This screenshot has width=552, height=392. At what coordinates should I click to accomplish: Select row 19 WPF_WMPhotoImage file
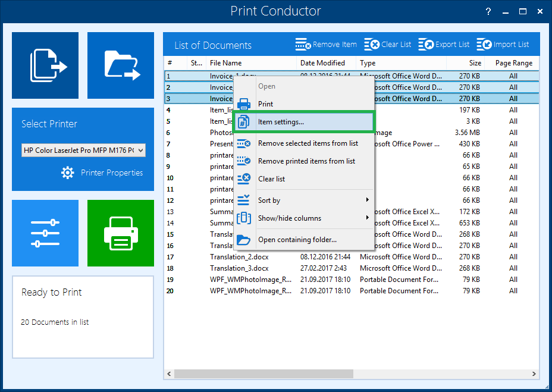352,280
